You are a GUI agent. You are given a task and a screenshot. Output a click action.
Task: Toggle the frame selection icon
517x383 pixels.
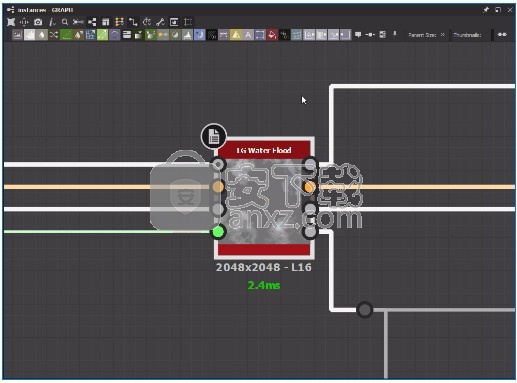pos(188,22)
